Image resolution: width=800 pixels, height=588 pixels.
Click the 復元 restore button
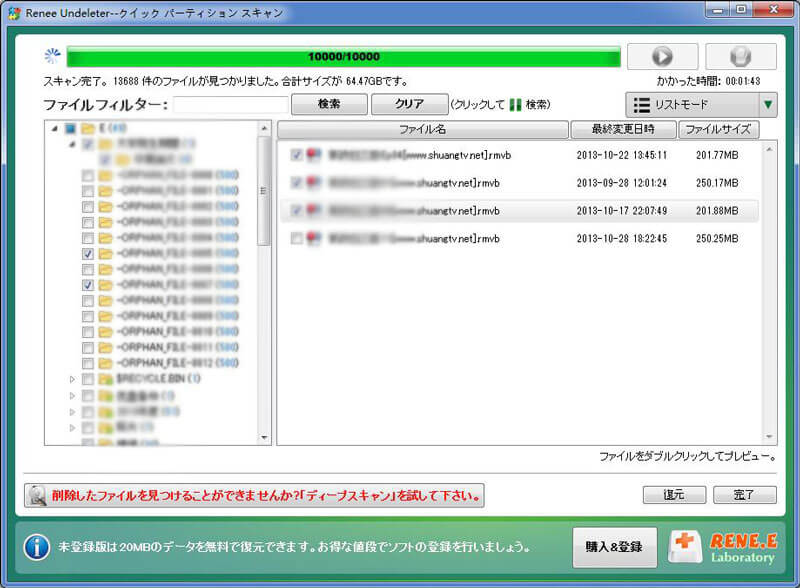click(673, 495)
